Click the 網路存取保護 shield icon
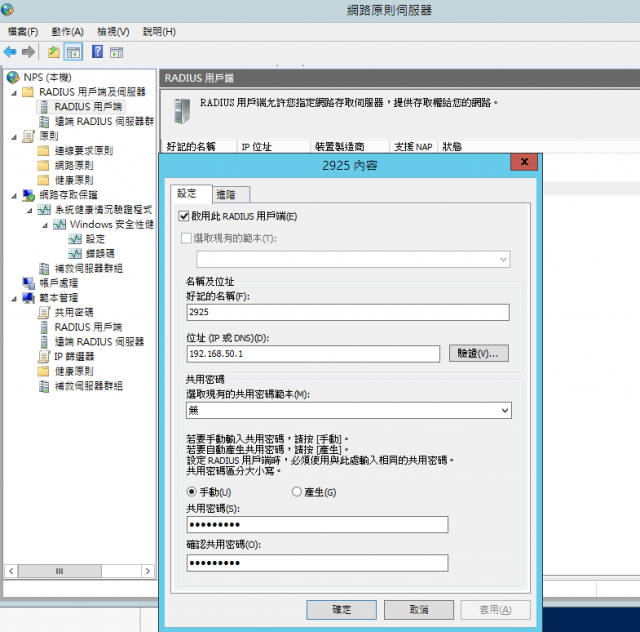 click(x=29, y=195)
